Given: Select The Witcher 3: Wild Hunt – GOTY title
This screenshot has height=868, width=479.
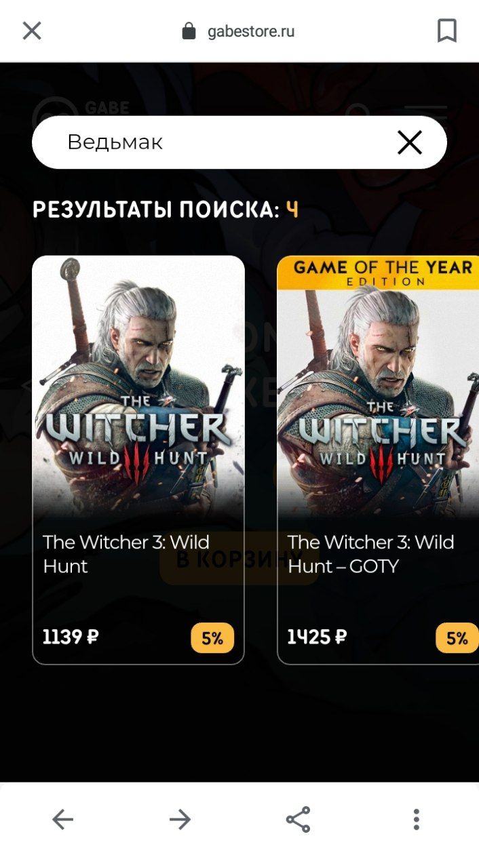Looking at the screenshot, I should [370, 554].
